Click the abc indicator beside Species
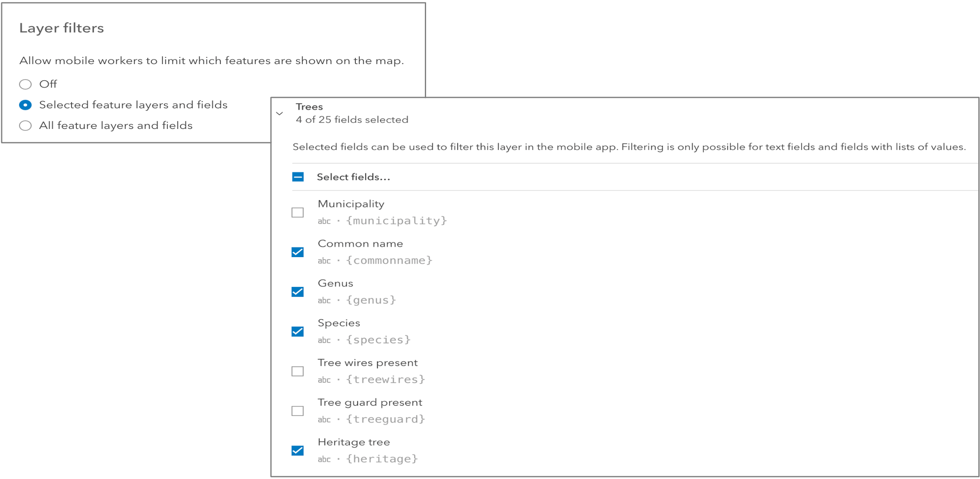Viewport: 980px width, 479px height. point(324,340)
